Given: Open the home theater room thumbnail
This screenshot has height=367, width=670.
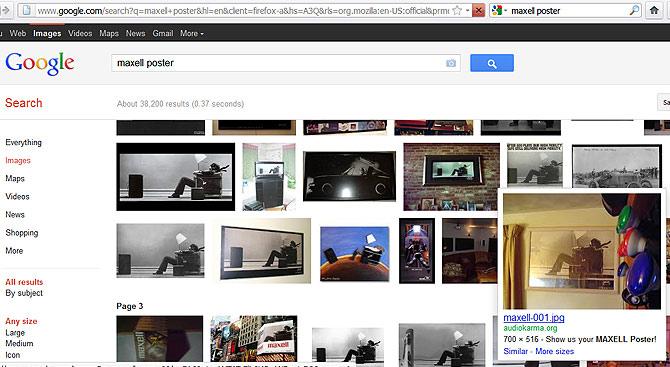Looking at the screenshot, I should click(x=470, y=251).
